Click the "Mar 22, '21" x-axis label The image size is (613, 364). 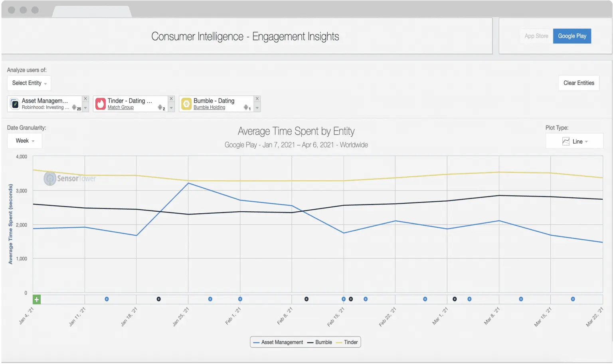(x=594, y=317)
